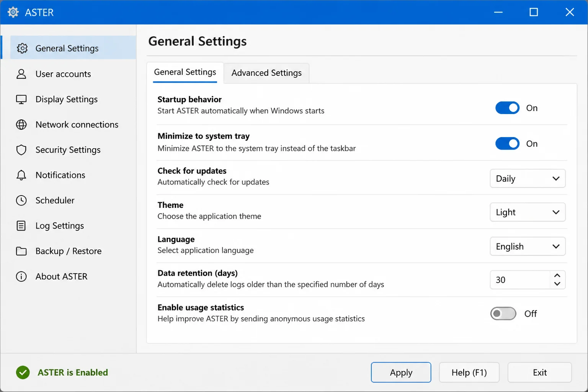Click the Help (F1) button

coord(469,372)
